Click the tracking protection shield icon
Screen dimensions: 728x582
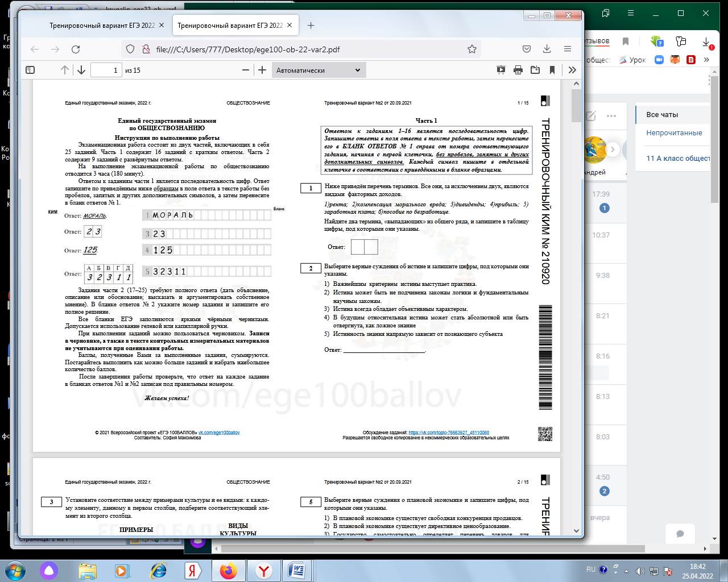click(130, 49)
